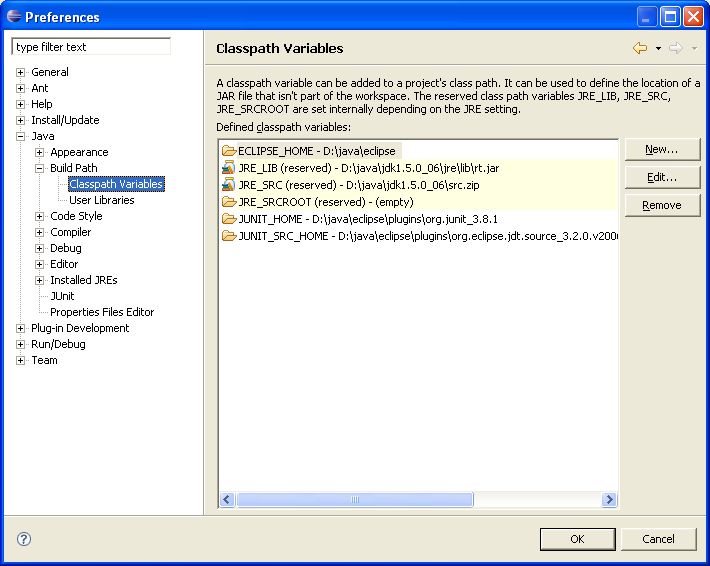
Task: Click the New... button
Action: coord(661,149)
